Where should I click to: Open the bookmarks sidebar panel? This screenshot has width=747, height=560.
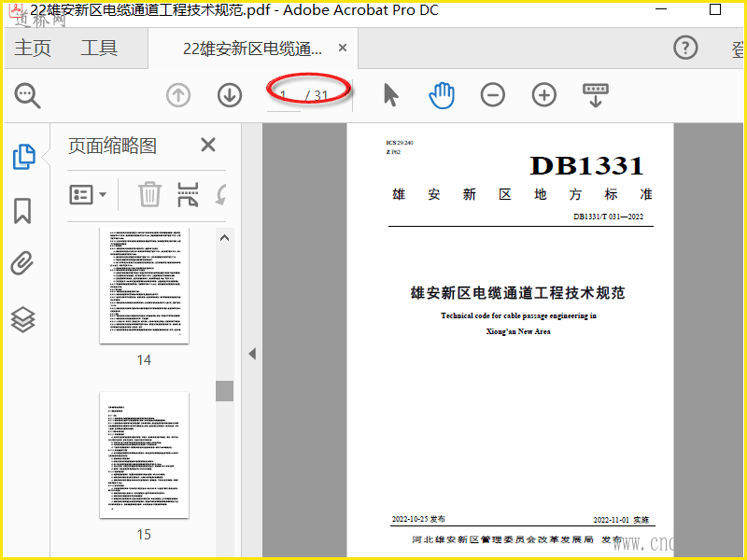click(22, 211)
